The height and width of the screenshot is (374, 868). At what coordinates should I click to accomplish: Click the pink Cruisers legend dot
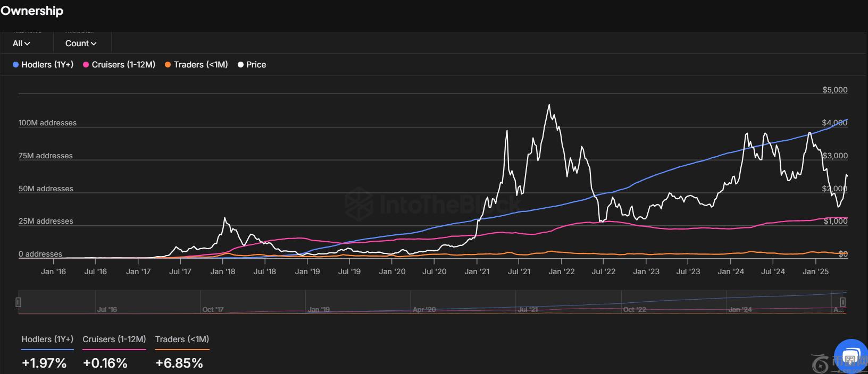[x=86, y=65]
